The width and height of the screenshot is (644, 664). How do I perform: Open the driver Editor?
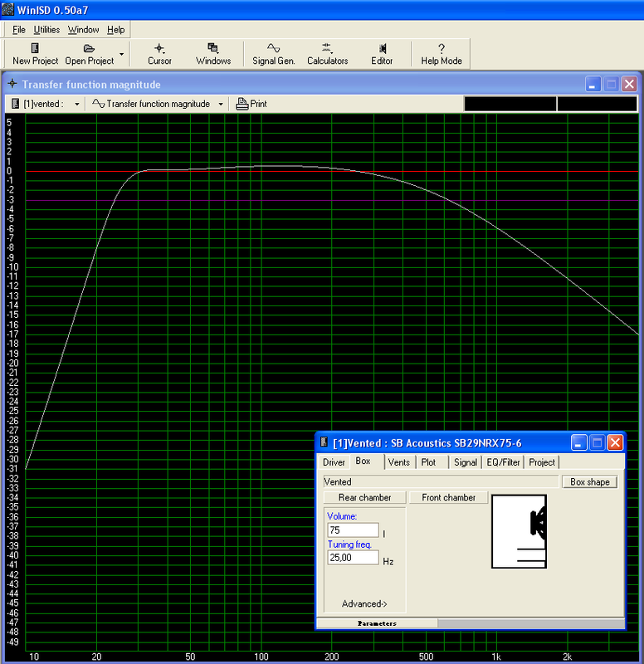coord(382,54)
